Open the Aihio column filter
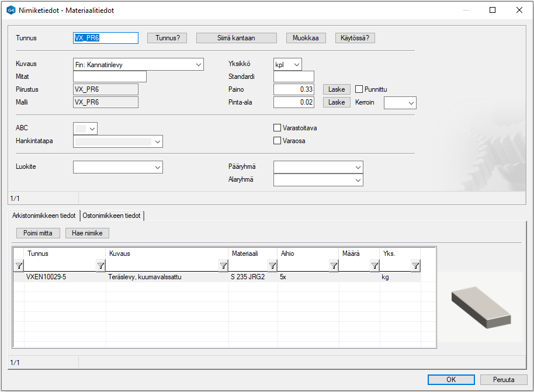 334,266
